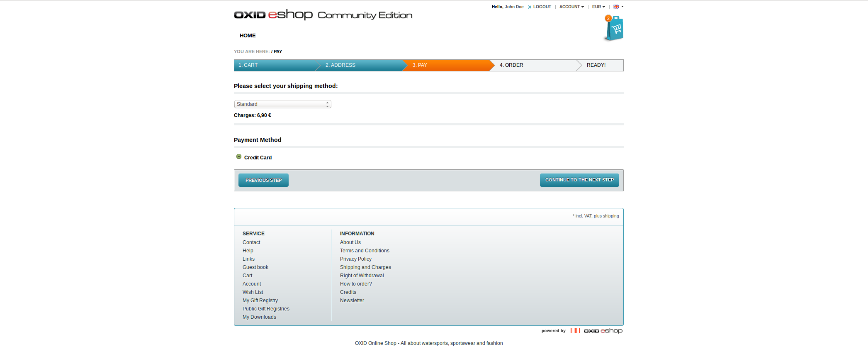
Task: Click Continue to the Next Step button
Action: click(x=579, y=180)
